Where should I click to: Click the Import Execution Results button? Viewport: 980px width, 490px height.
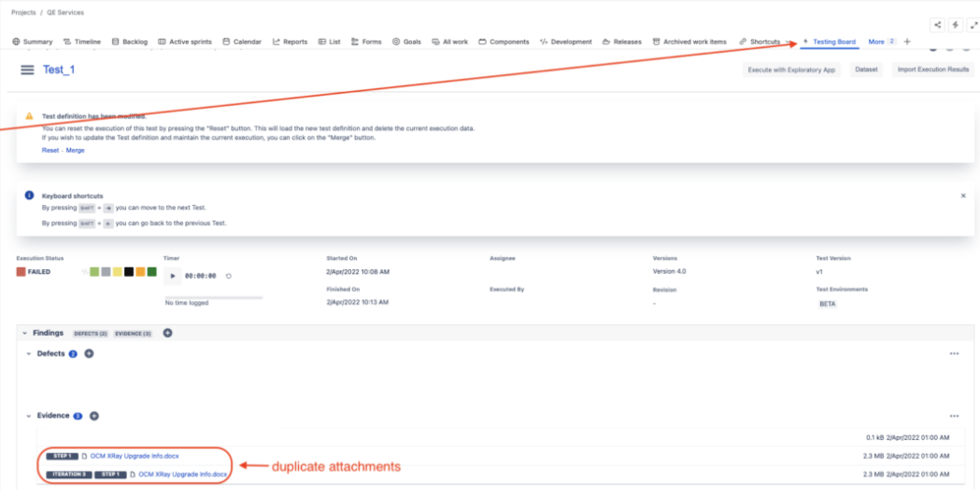pos(933,70)
